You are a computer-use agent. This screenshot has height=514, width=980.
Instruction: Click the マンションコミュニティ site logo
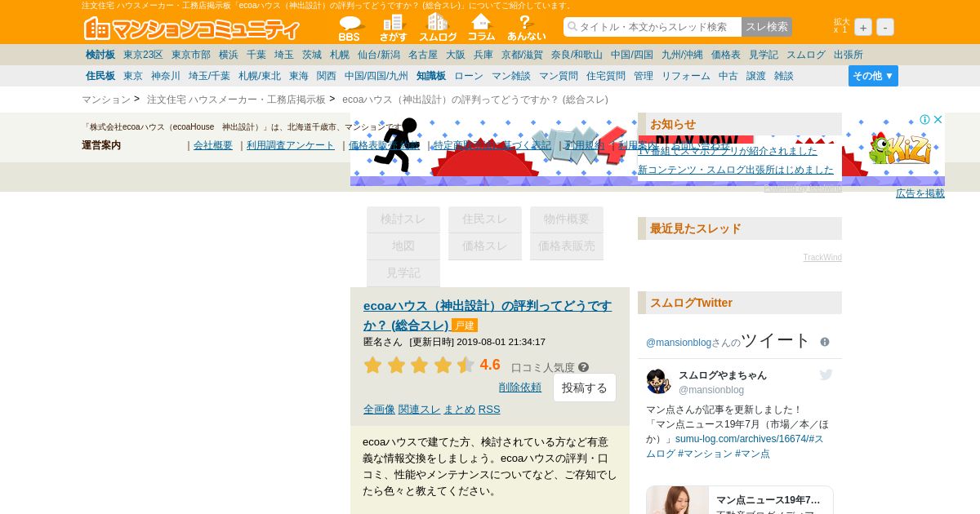click(192, 29)
